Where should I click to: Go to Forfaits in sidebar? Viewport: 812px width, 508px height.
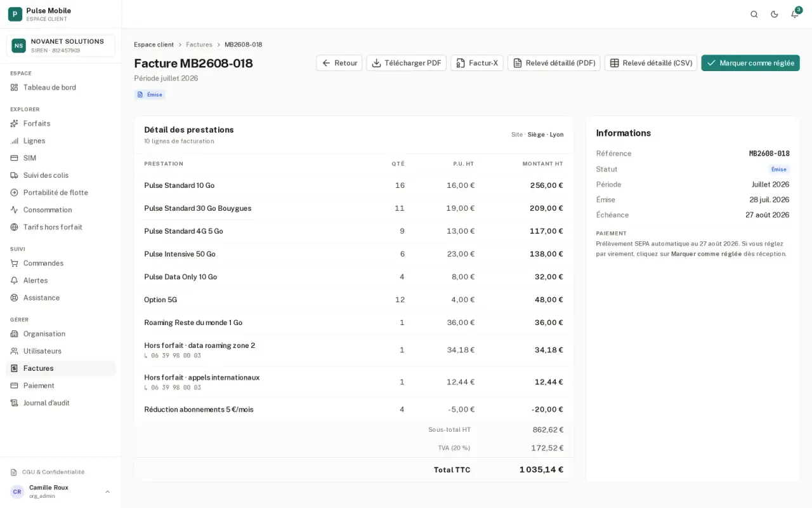tap(61, 124)
